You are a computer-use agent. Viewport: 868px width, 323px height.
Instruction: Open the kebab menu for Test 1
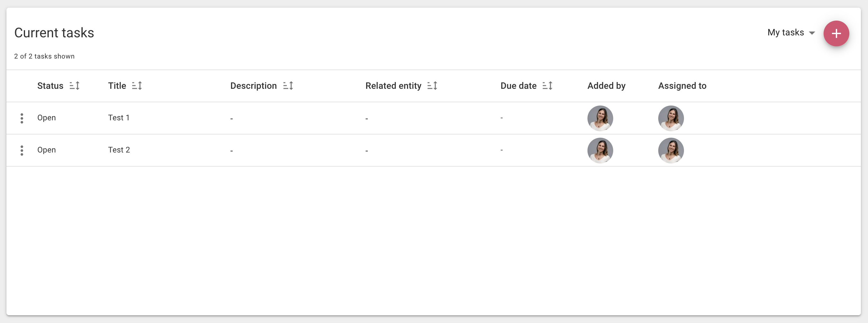click(22, 118)
